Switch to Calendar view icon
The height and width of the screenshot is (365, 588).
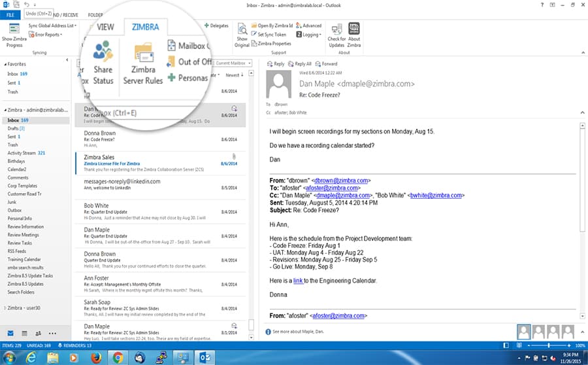pyautogui.click(x=24, y=333)
